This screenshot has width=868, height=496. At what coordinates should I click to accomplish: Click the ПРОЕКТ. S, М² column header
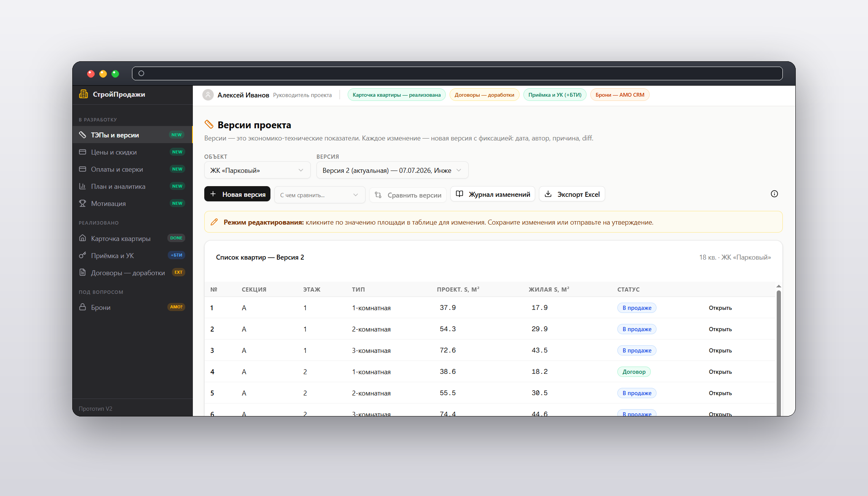pos(458,289)
